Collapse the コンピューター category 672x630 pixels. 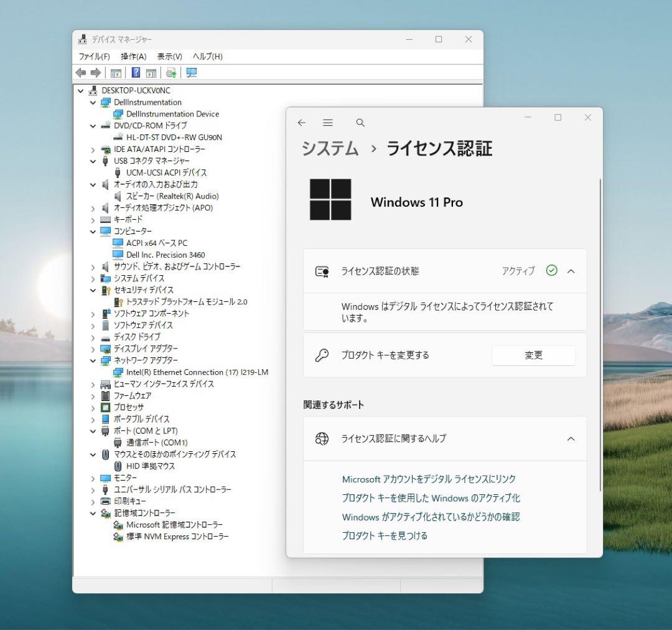click(93, 232)
